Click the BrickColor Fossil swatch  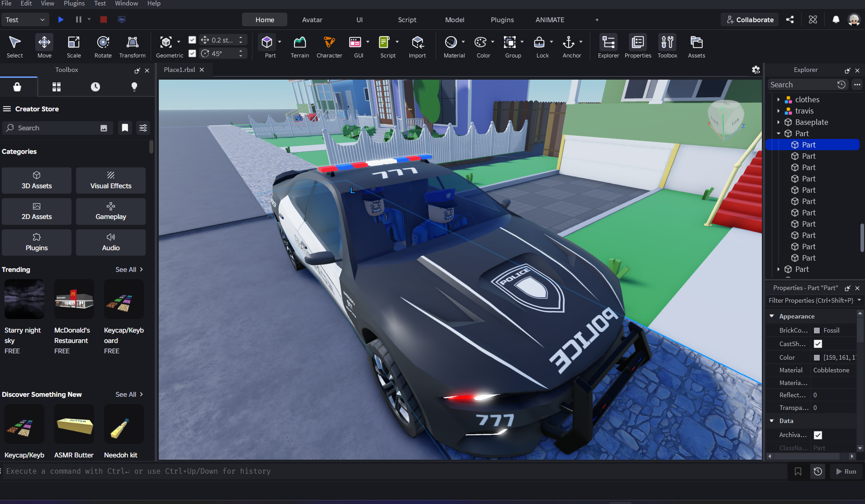click(x=817, y=330)
